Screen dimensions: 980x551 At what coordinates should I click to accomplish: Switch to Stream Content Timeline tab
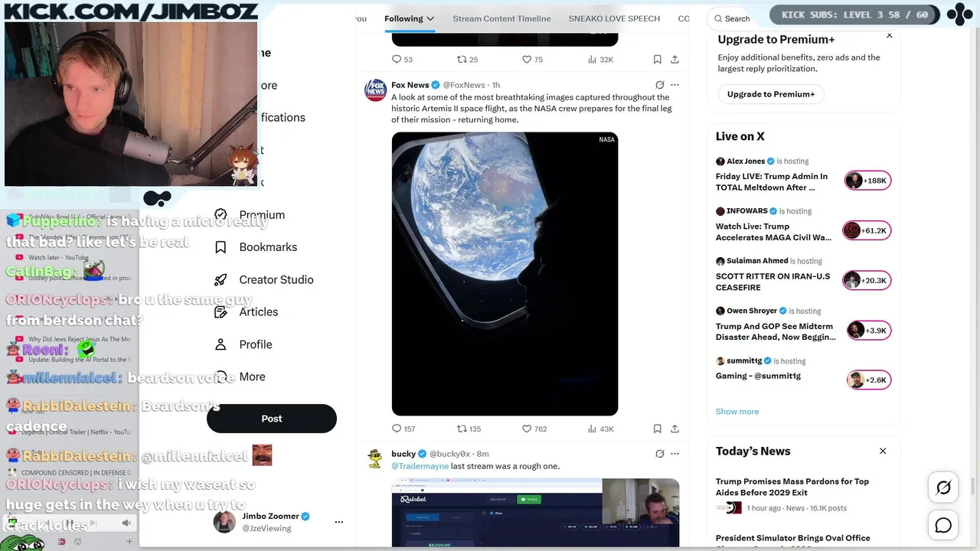(501, 18)
